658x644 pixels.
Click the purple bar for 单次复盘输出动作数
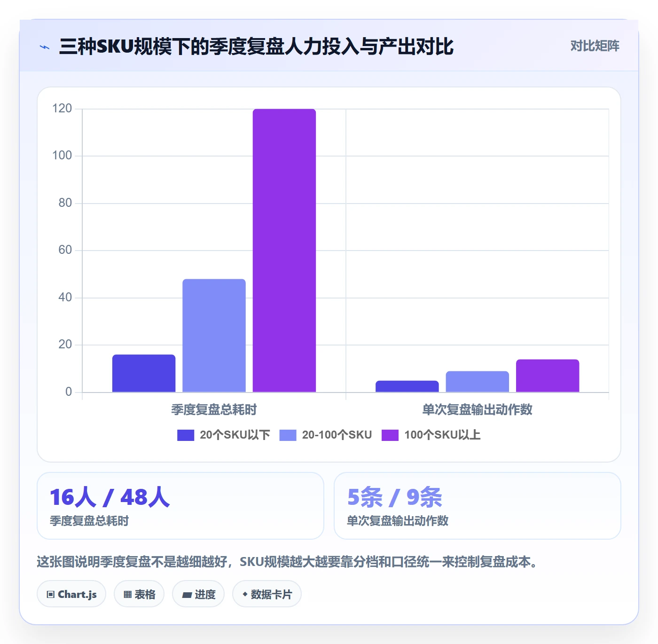click(x=548, y=376)
